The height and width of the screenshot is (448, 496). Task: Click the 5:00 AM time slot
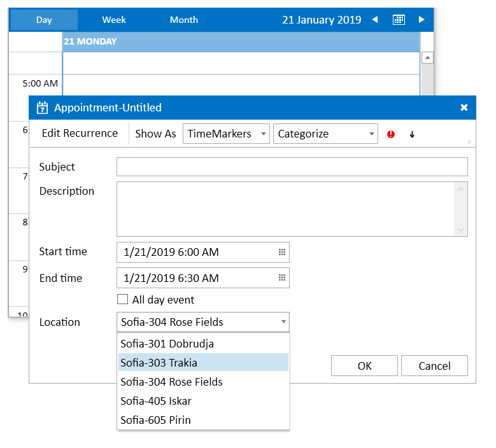click(241, 85)
